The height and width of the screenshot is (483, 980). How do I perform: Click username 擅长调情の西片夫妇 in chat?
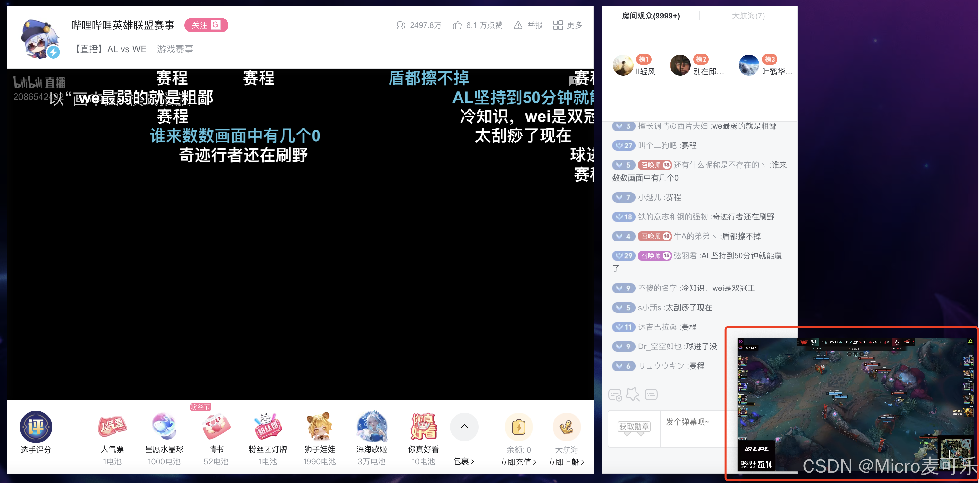[x=672, y=126]
